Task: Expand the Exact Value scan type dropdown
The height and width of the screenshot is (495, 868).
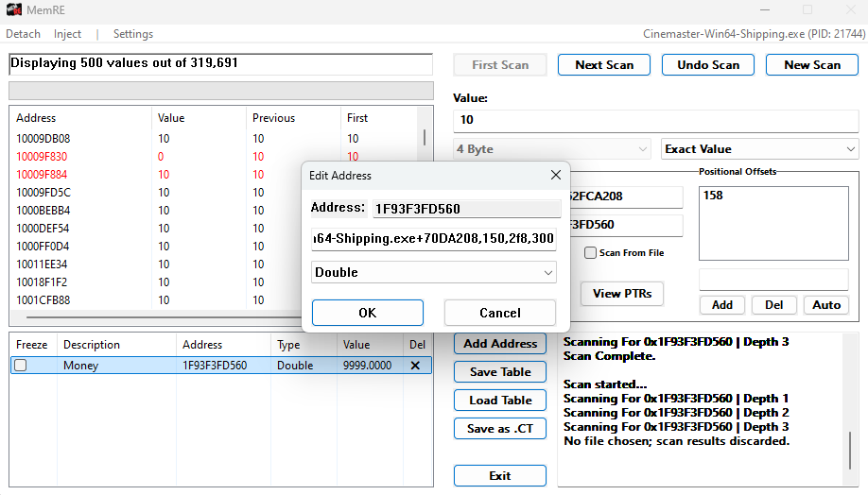Action: 759,149
